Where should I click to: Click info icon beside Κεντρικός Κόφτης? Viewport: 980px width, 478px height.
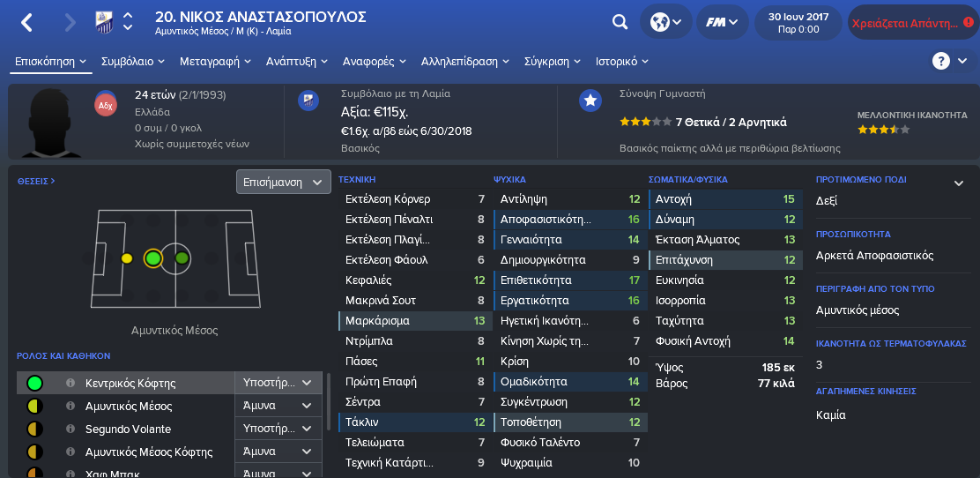71,383
